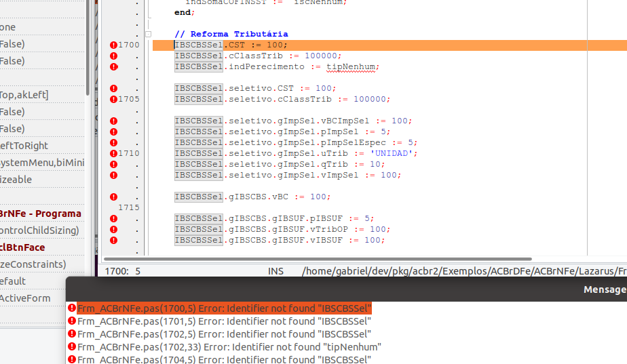Click gIBSCBS.gIBSUF.vTribOP code line
Viewport: 627px width, 364px height.
[282, 229]
